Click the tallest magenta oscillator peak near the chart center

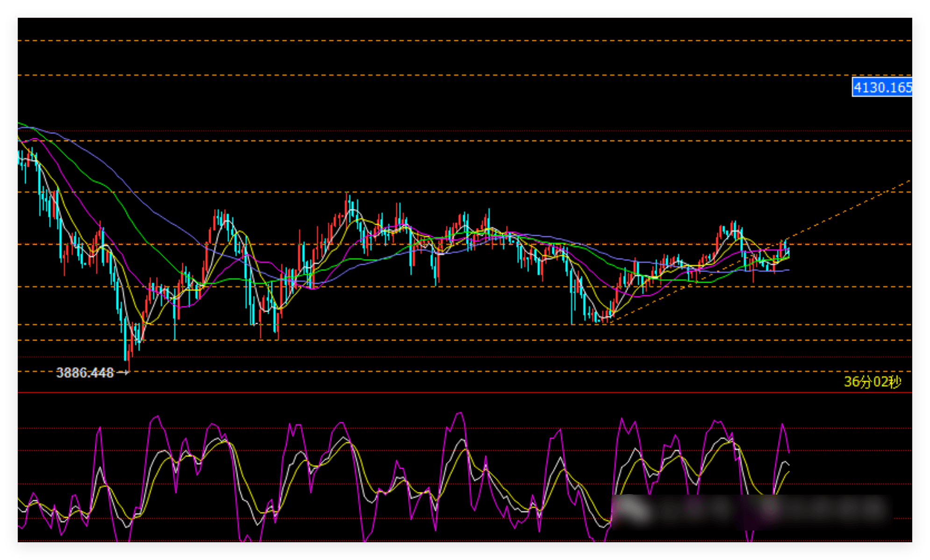[460, 413]
